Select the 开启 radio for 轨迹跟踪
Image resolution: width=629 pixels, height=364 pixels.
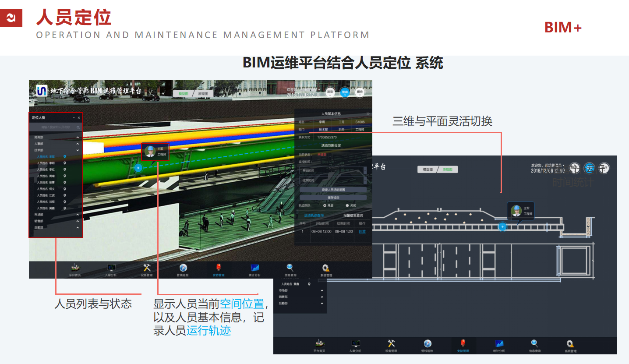pyautogui.click(x=325, y=205)
